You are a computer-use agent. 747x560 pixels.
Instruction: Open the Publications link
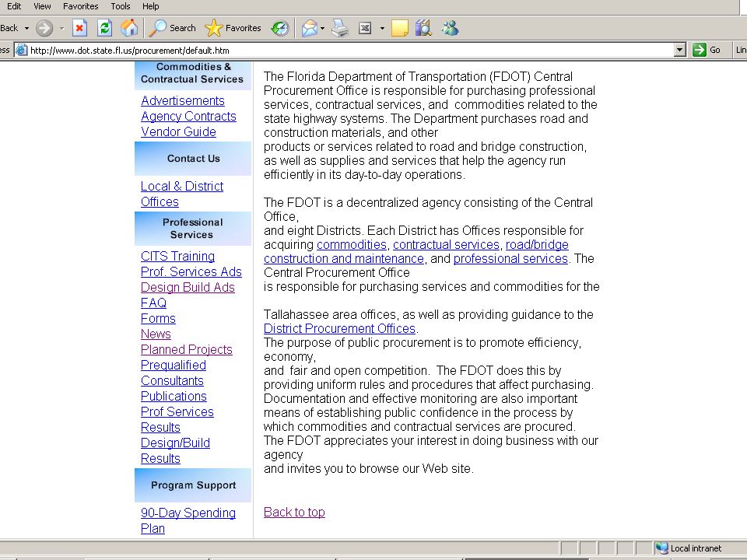174,396
